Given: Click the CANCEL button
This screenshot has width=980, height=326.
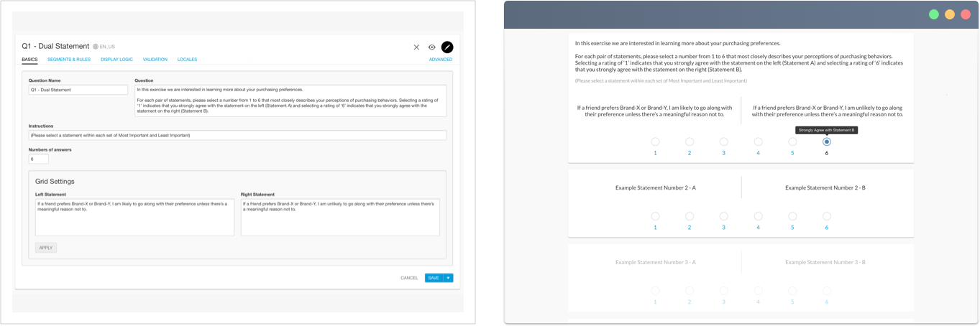Looking at the screenshot, I should click(409, 278).
